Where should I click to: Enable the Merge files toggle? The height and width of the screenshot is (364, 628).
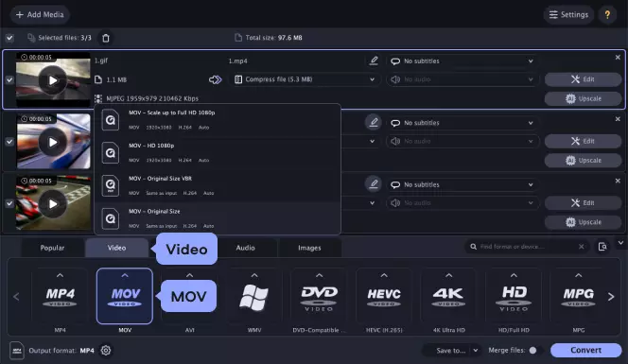pyautogui.click(x=536, y=351)
